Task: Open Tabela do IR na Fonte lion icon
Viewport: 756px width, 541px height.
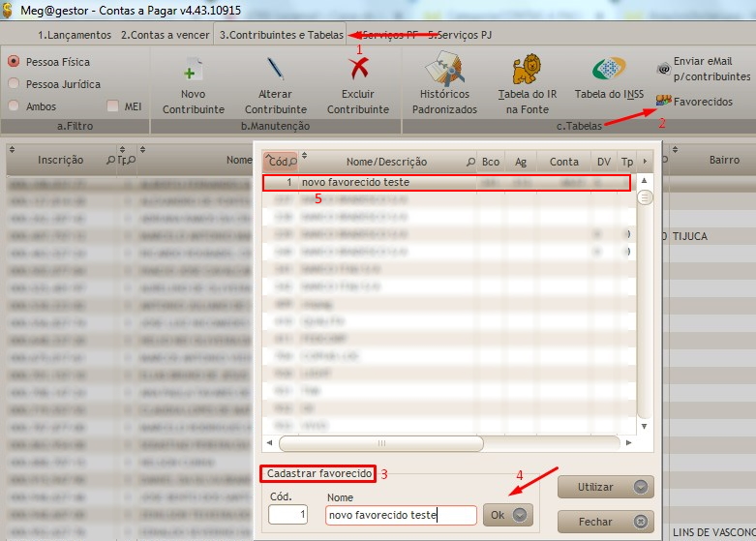Action: click(x=526, y=70)
